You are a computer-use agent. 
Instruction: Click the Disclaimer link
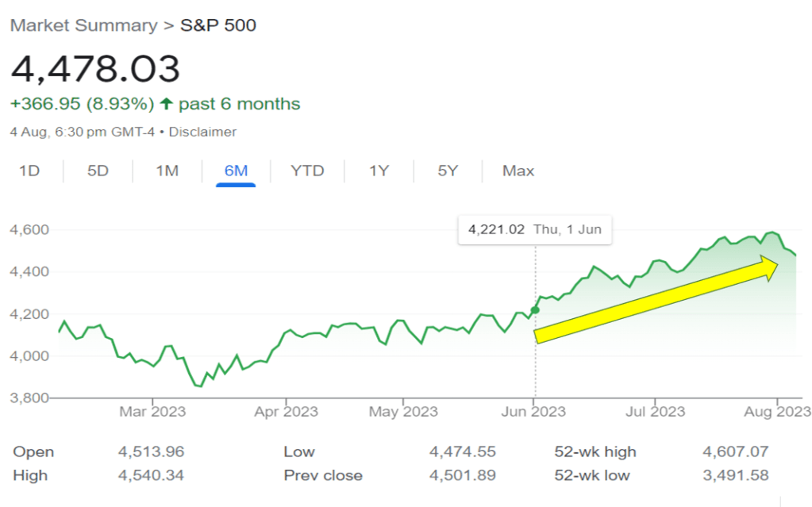point(202,132)
